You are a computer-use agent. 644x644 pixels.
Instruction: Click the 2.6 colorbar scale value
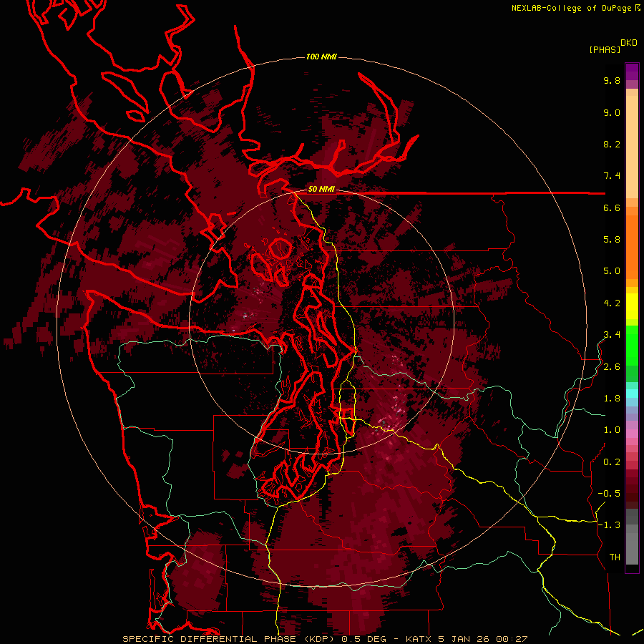tap(612, 367)
